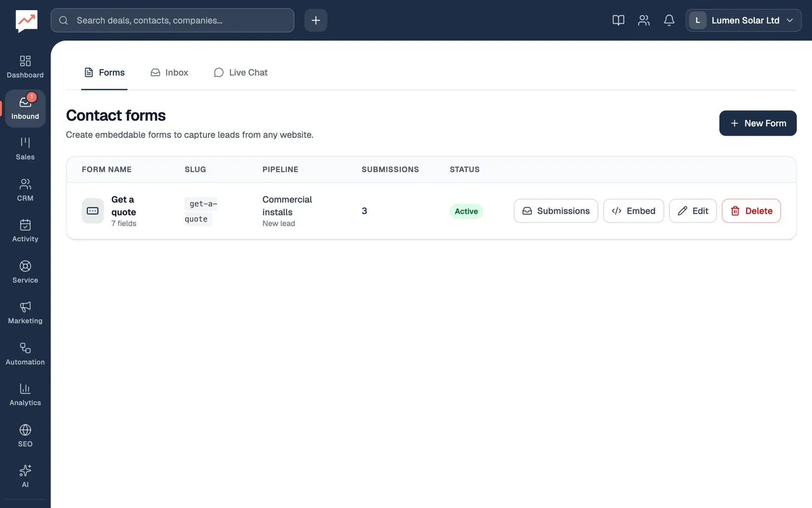
Task: Click the STATUS column header
Action: point(464,170)
